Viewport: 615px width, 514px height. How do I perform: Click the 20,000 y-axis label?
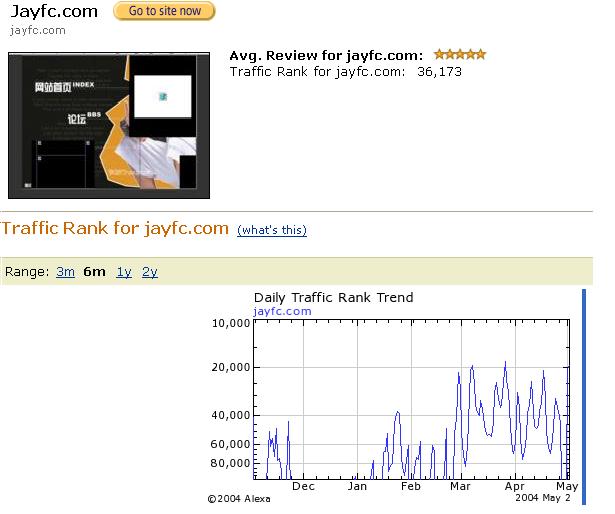tap(231, 367)
